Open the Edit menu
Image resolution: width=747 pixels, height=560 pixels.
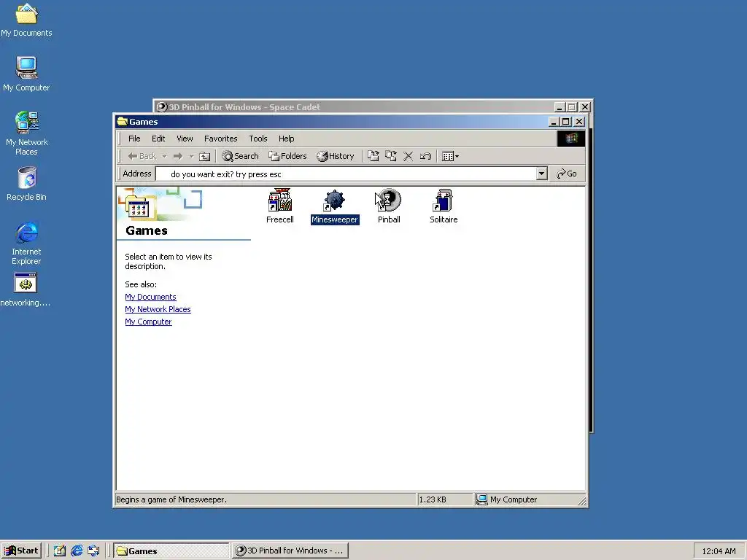pyautogui.click(x=158, y=139)
